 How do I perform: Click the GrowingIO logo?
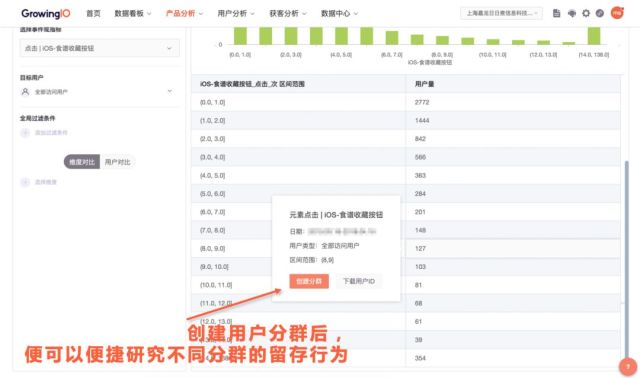point(46,13)
